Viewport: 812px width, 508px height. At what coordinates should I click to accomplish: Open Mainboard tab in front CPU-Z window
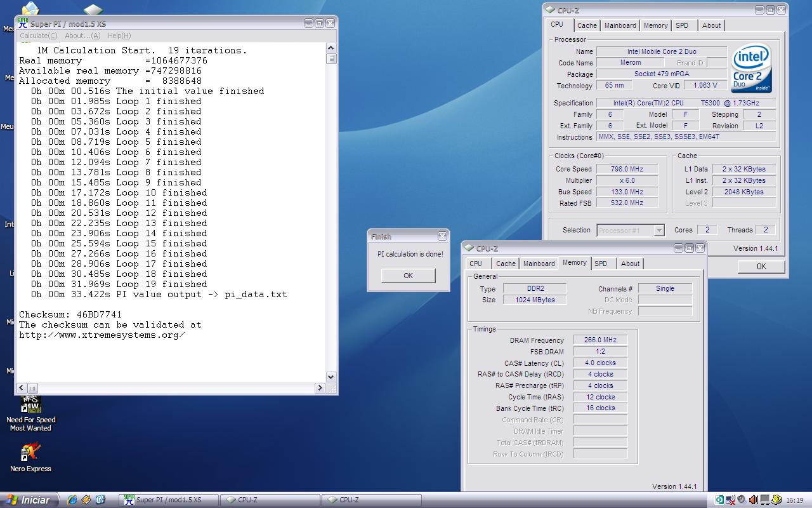539,264
